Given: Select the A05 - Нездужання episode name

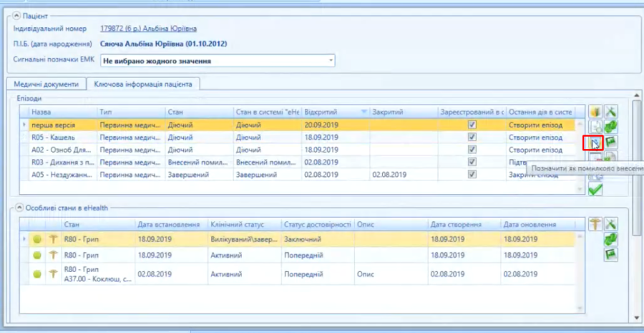Looking at the screenshot, I should [x=63, y=174].
